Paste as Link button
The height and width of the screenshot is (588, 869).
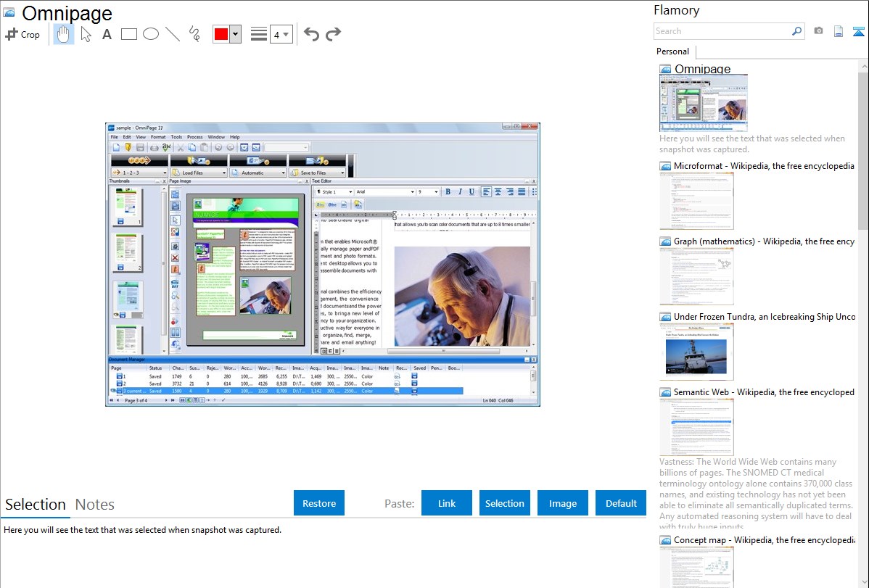[447, 503]
